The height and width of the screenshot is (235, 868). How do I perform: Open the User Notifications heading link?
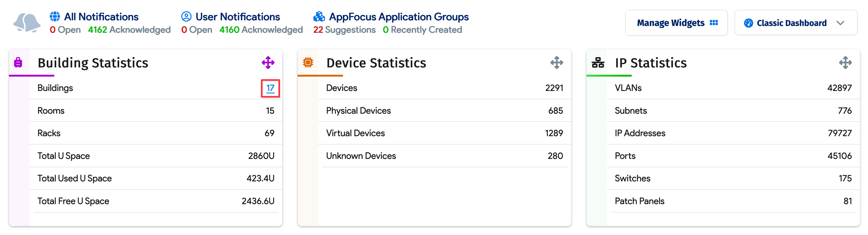238,17
